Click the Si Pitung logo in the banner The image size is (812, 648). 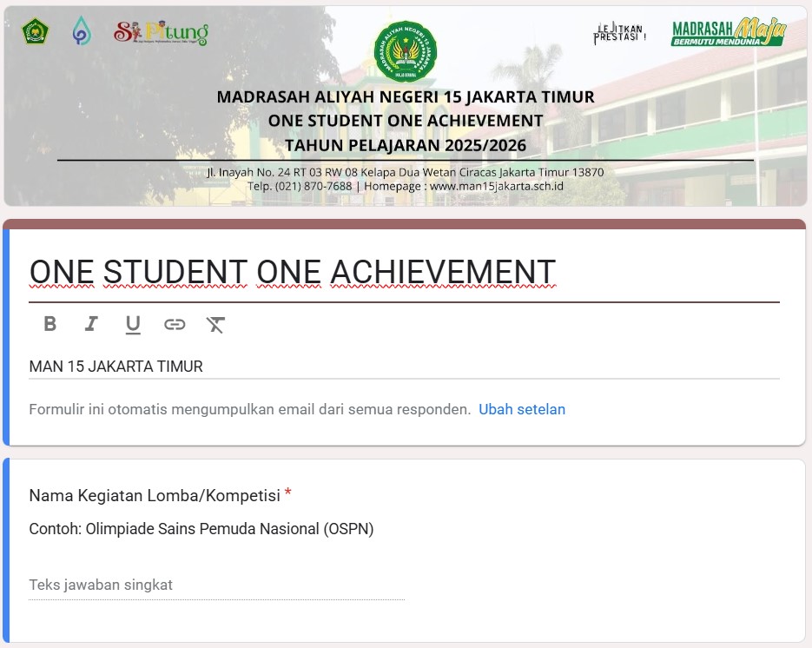(161, 33)
